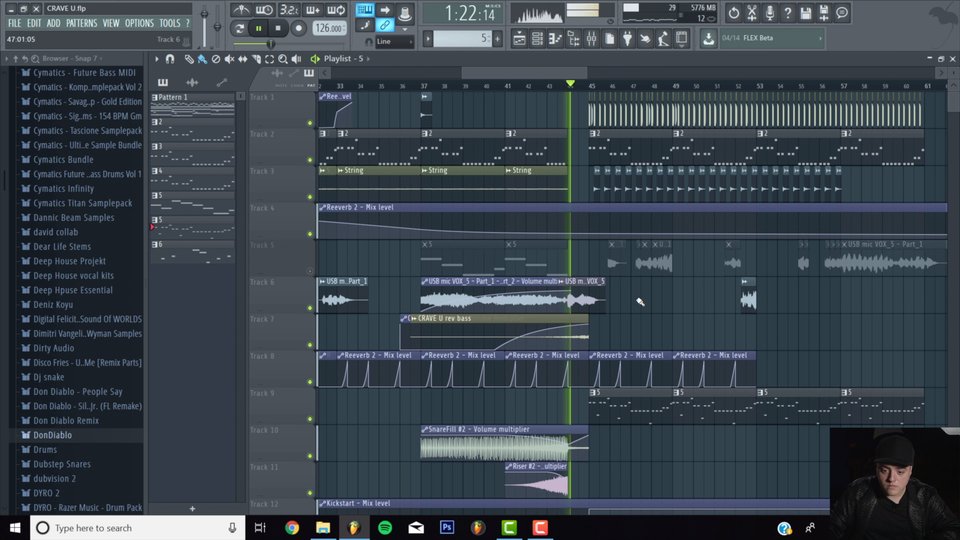960x540 pixels.
Task: Mute Track 6 with its green dot
Action: tap(310, 308)
